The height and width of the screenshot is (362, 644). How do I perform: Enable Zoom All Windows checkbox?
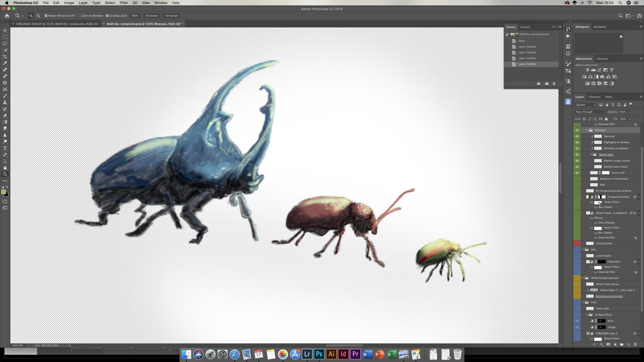pos(79,16)
